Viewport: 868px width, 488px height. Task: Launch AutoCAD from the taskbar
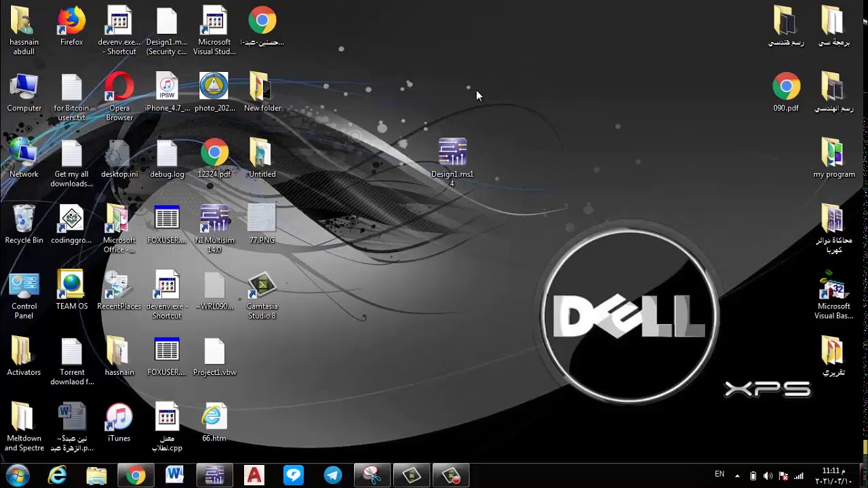pos(254,476)
